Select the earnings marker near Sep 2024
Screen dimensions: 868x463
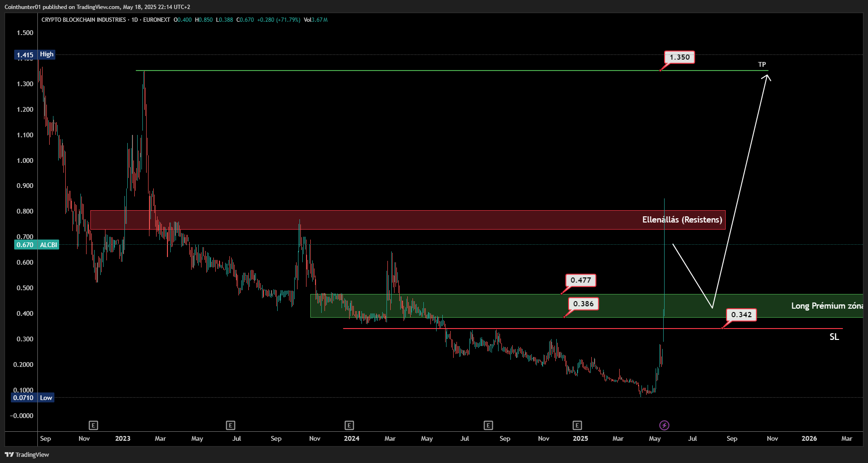click(x=488, y=425)
